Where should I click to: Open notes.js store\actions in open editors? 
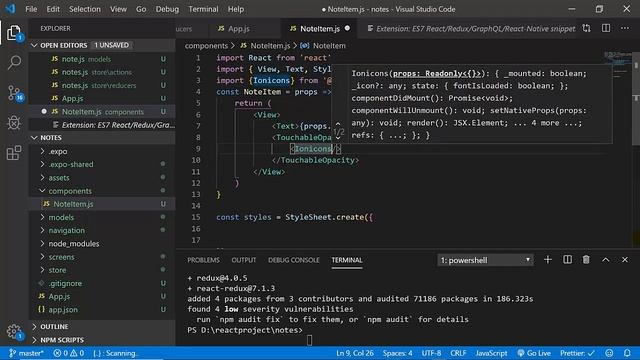(x=102, y=72)
